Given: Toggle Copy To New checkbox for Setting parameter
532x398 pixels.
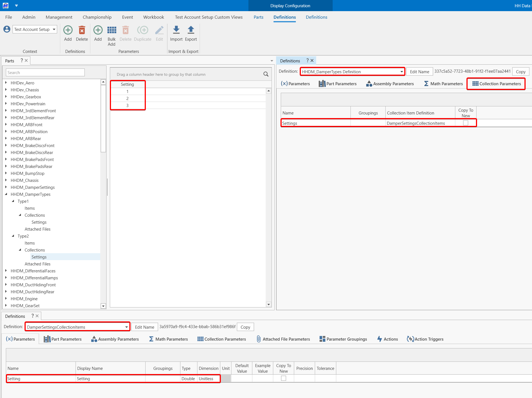Looking at the screenshot, I should 283,378.
